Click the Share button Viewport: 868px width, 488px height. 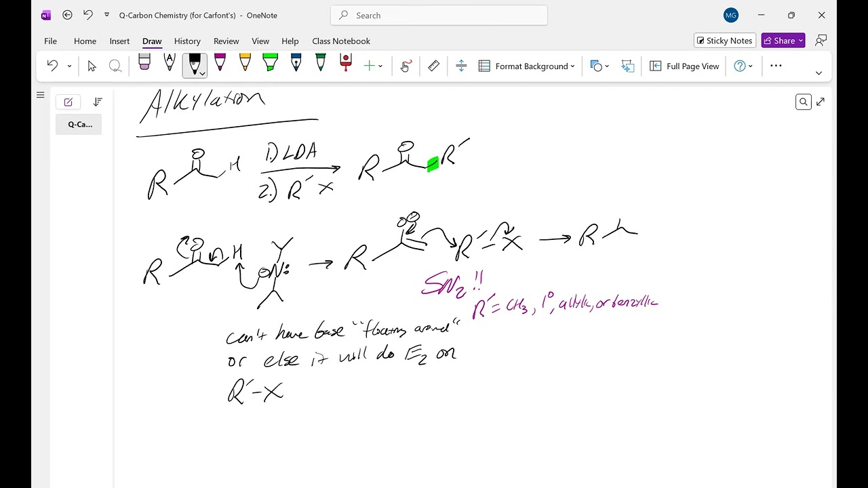[783, 41]
